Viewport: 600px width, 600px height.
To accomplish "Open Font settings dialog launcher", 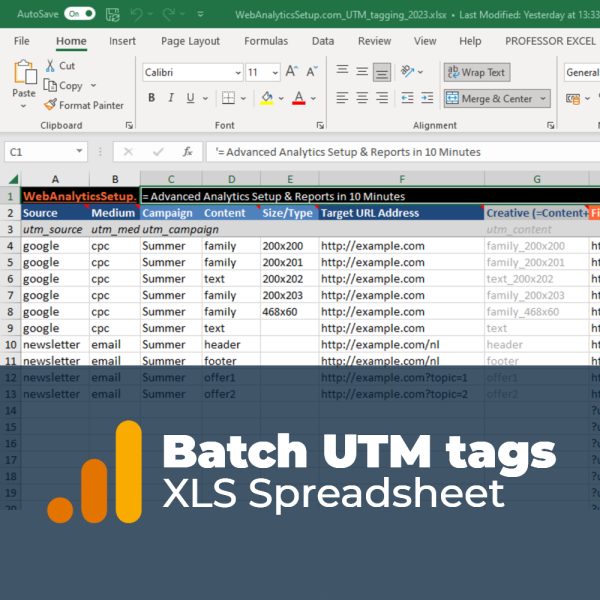I will click(x=321, y=125).
